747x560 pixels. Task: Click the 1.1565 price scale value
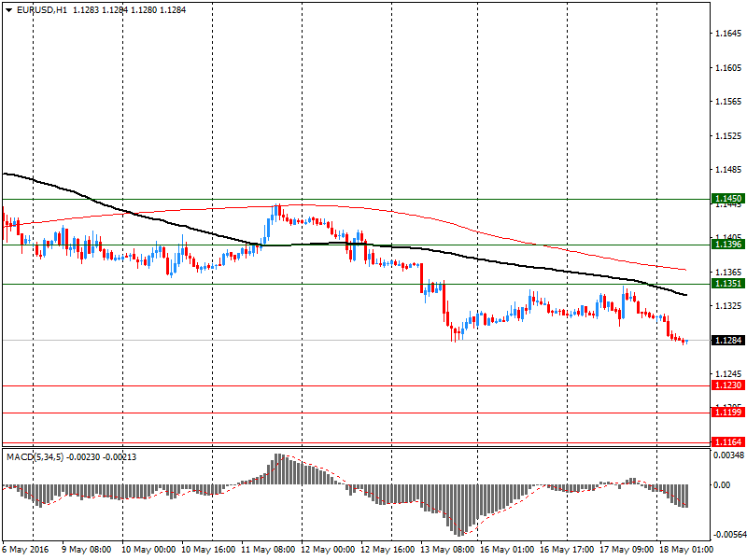[x=728, y=102]
